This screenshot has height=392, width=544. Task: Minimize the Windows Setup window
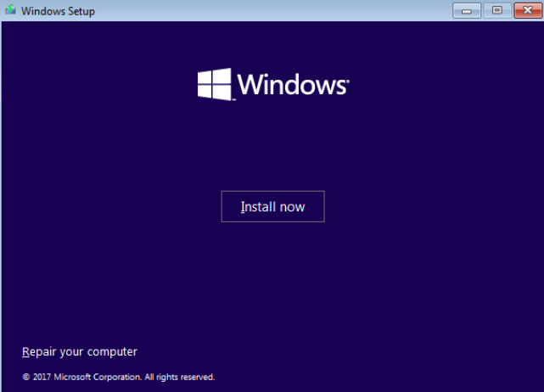tap(467, 11)
